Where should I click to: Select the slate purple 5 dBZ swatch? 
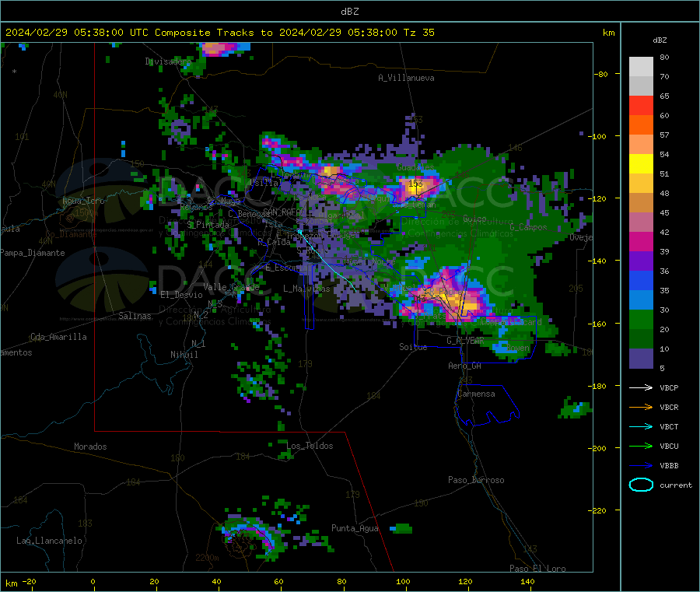(x=641, y=359)
